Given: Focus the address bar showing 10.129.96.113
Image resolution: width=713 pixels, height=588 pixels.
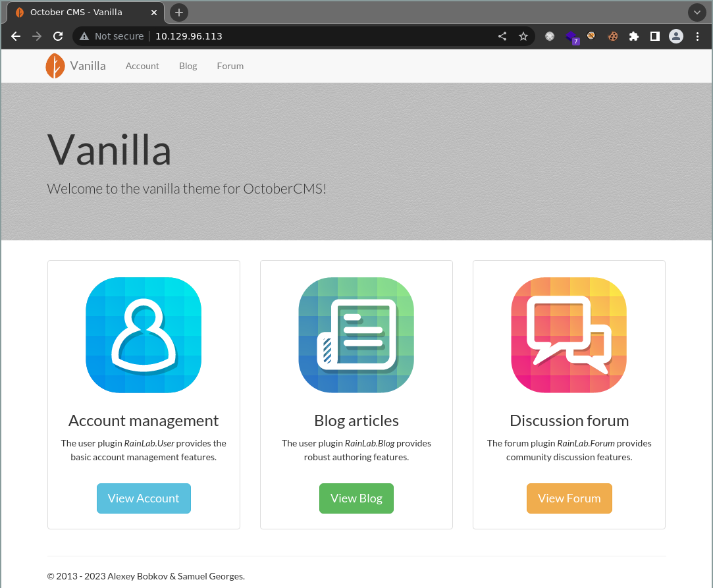Looking at the screenshot, I should coord(318,36).
